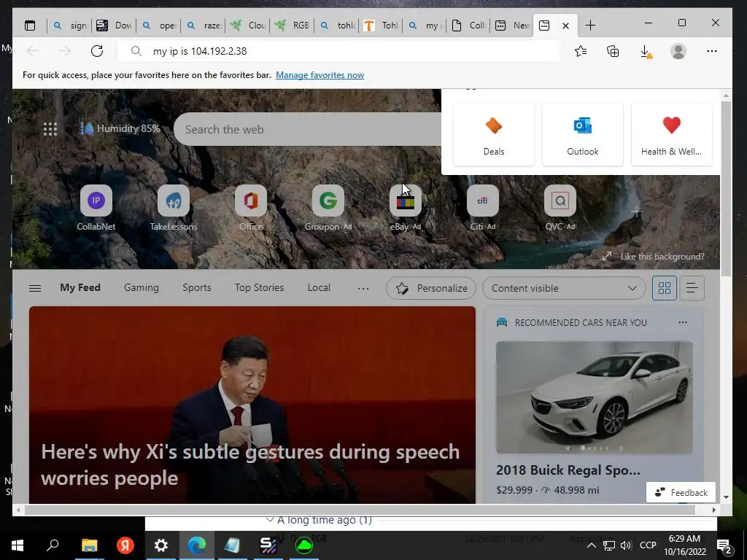Open the Citi ad quick link

pos(483,208)
